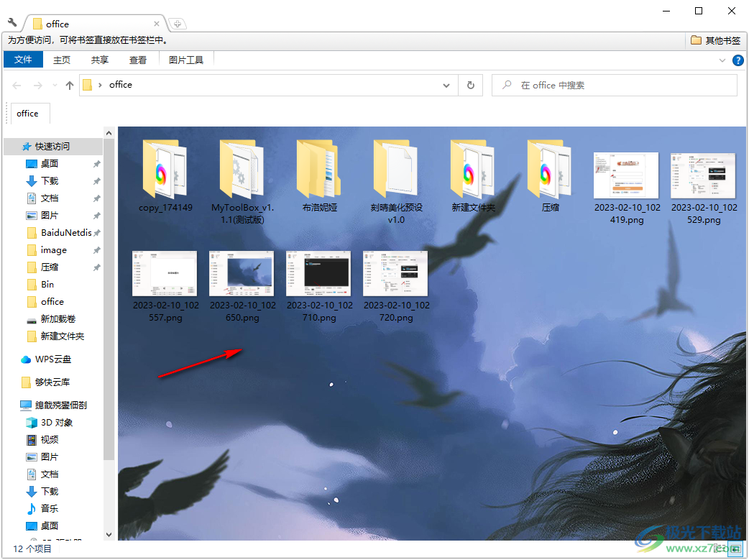The height and width of the screenshot is (560, 749).
Task: Go back with the left arrow
Action: tap(17, 86)
